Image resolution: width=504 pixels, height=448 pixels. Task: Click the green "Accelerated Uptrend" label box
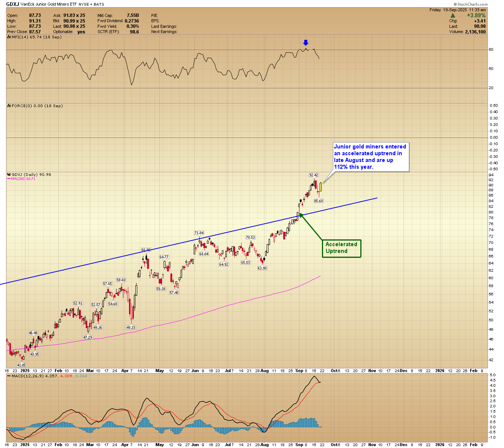pyautogui.click(x=342, y=248)
